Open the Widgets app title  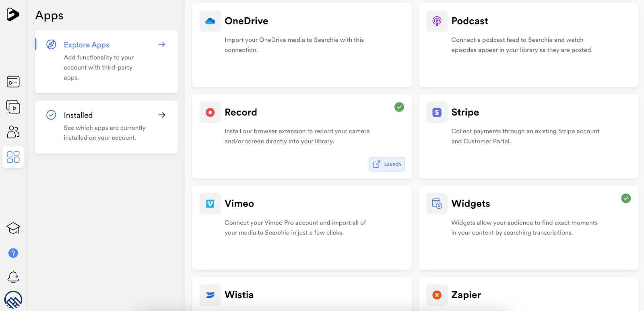[x=471, y=204]
